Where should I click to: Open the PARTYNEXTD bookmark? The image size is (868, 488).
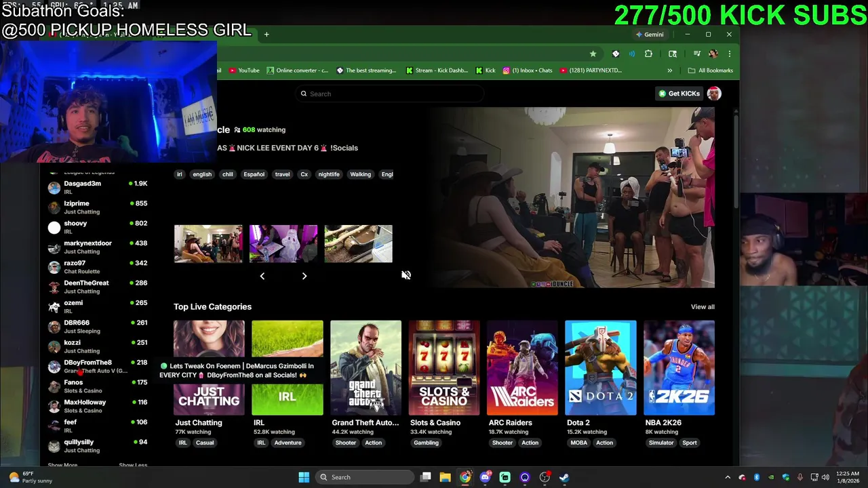(591, 70)
